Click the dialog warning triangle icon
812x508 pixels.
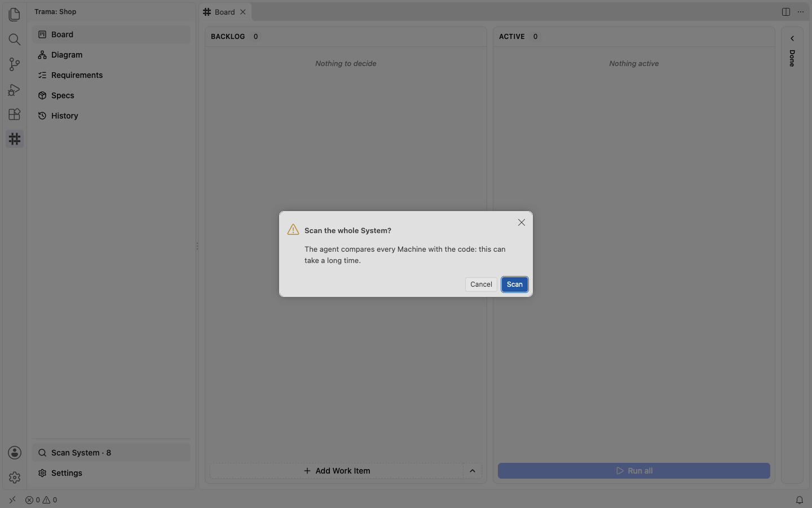[293, 230]
